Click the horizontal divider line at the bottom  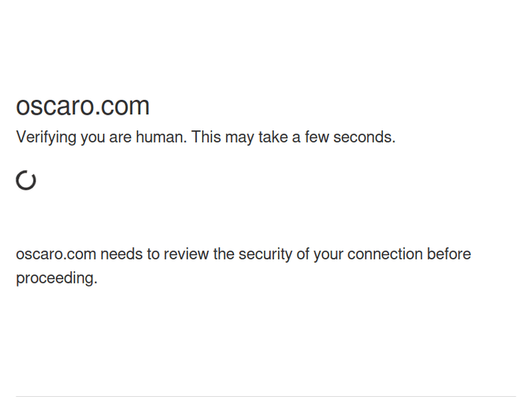pos(266,396)
